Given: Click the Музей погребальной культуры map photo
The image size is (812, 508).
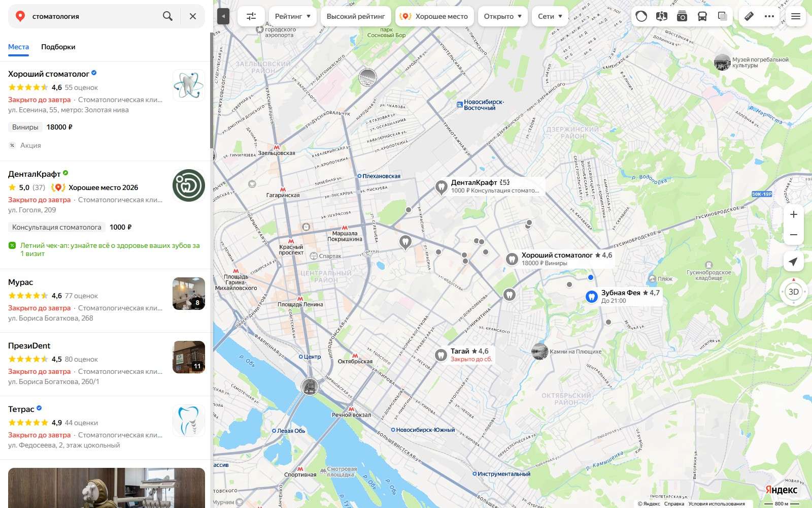Looking at the screenshot, I should pos(722,62).
